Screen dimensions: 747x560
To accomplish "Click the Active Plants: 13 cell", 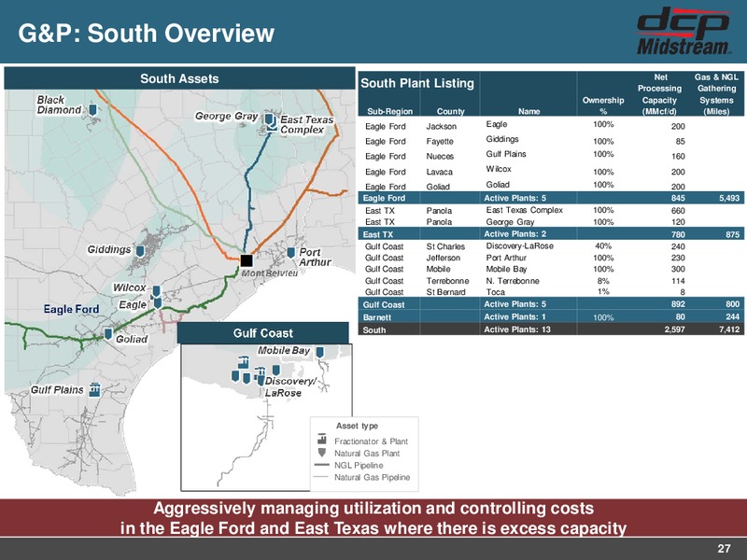I will pyautogui.click(x=517, y=329).
